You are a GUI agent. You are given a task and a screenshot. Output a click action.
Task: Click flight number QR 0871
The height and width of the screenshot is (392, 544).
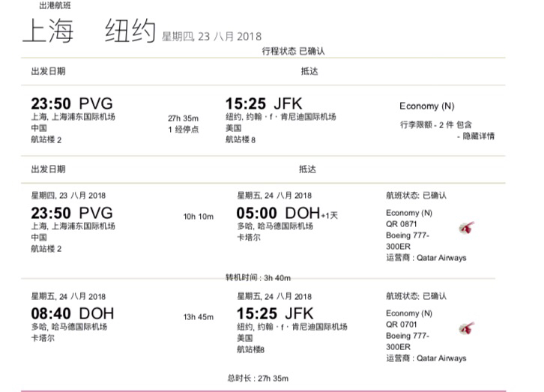click(402, 224)
